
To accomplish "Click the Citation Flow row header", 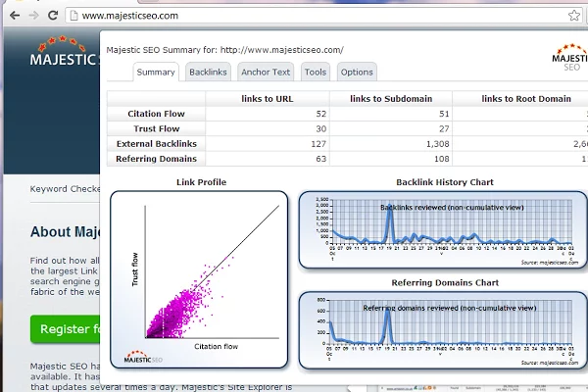I will tap(156, 114).
